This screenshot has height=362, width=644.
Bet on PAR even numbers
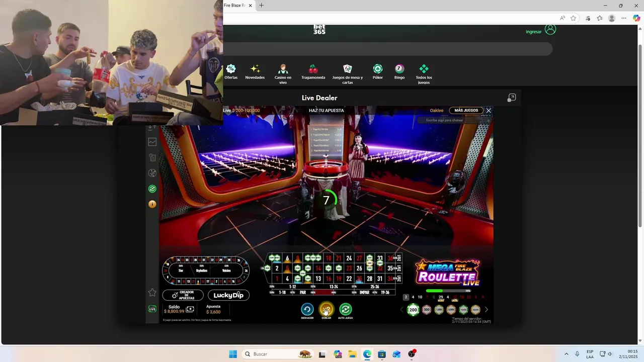(302, 292)
